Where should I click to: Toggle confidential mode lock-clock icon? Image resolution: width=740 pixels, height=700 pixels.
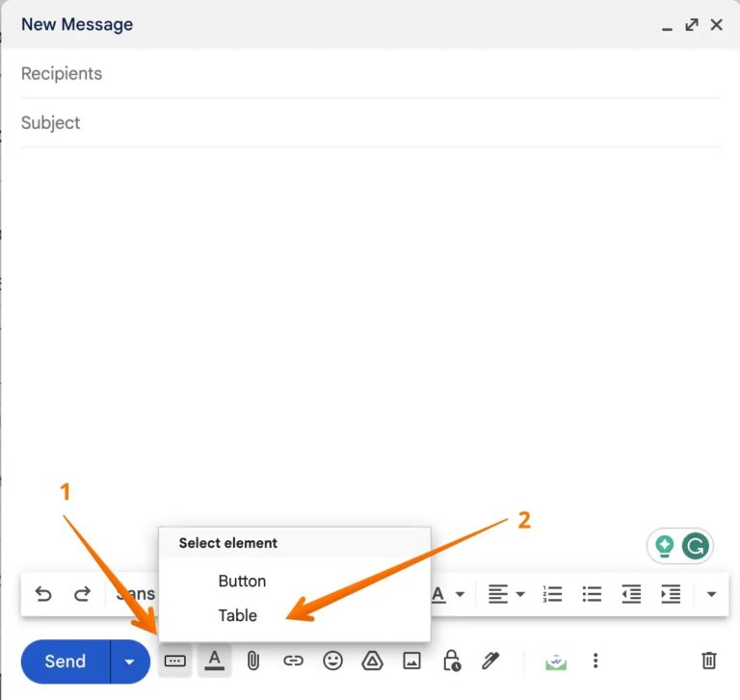(452, 661)
